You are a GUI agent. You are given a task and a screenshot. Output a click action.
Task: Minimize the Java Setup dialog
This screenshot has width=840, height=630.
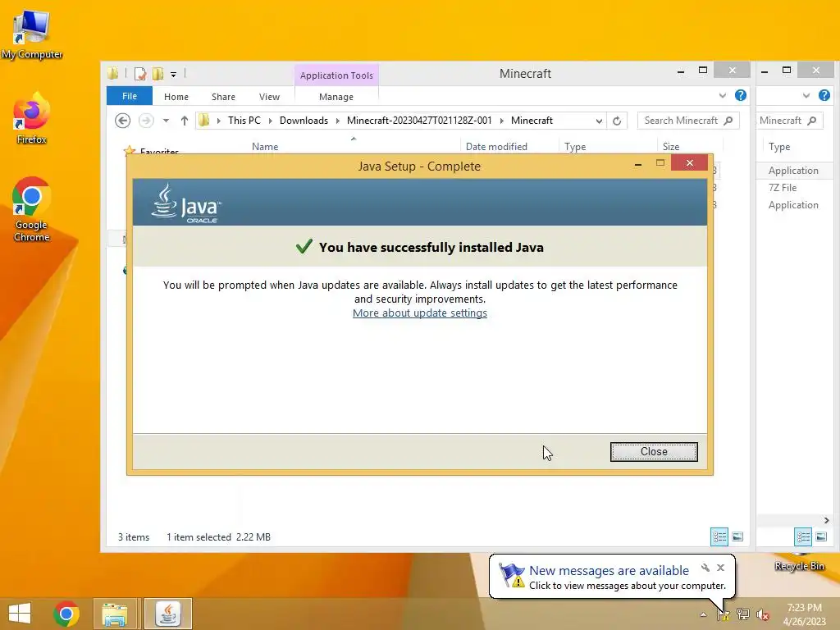(x=637, y=164)
